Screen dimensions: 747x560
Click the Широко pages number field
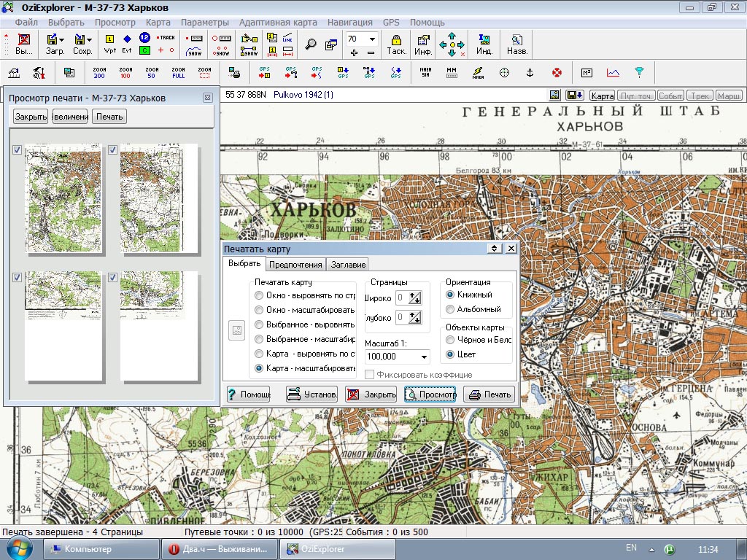pyautogui.click(x=401, y=298)
